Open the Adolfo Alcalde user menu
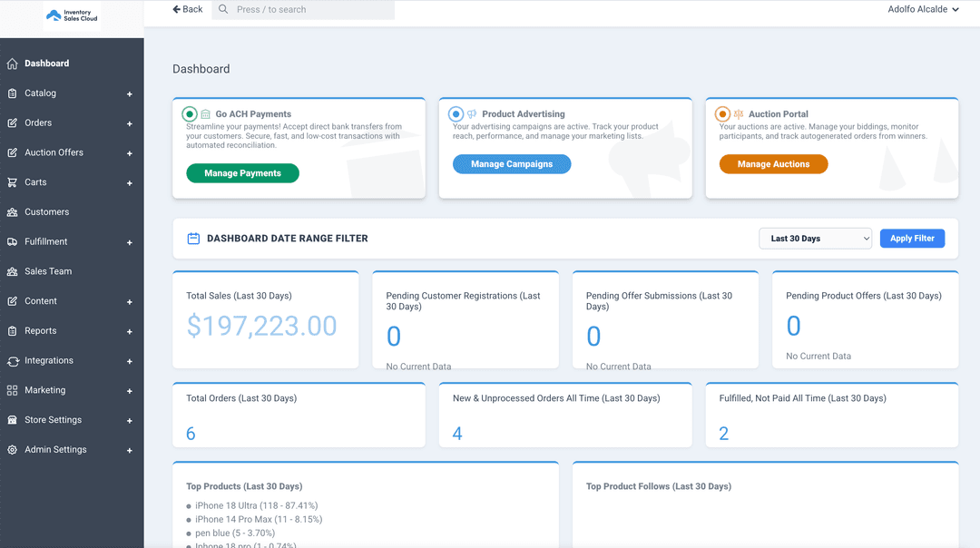Viewport: 980px width, 548px height. click(x=923, y=9)
